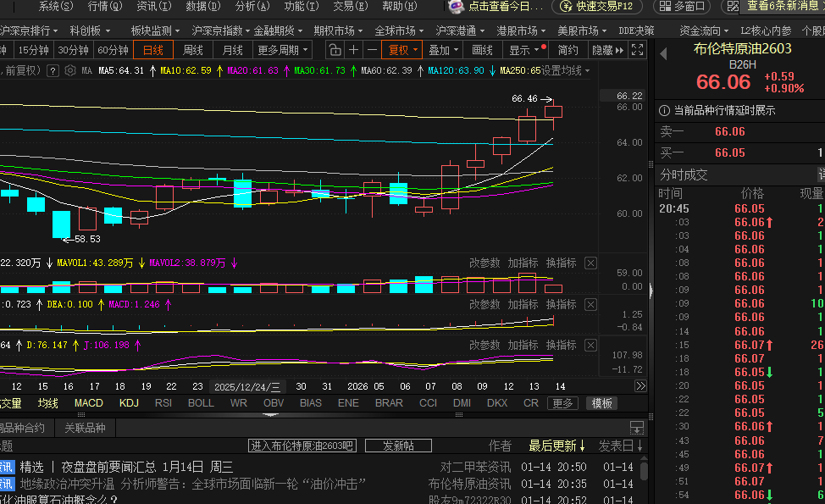This screenshot has height=504, width=825.
Task: Select 周线 weekly period
Action: coord(192,51)
